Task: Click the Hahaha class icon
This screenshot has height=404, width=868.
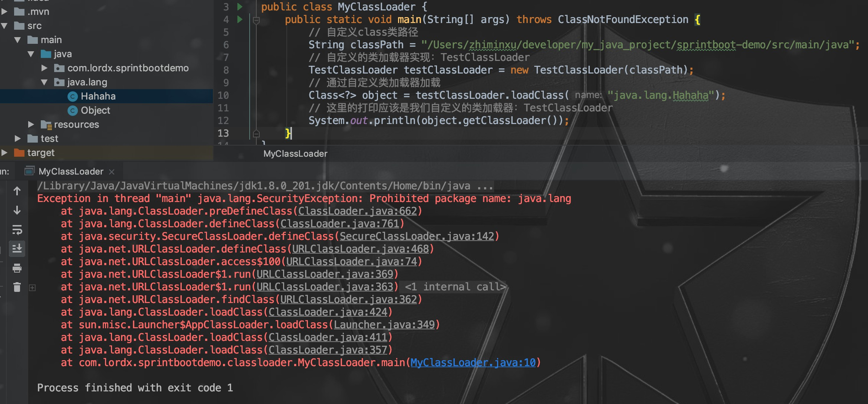Action: [73, 97]
